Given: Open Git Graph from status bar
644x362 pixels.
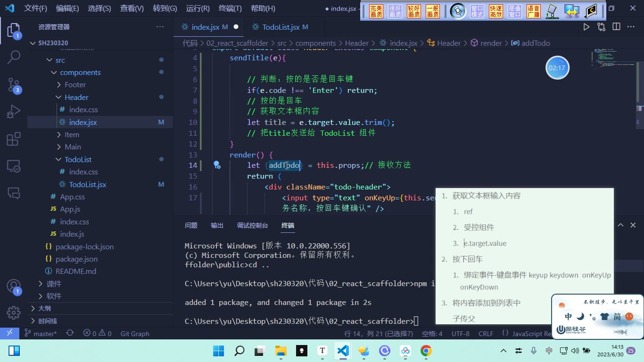Looking at the screenshot, I should (x=135, y=333).
